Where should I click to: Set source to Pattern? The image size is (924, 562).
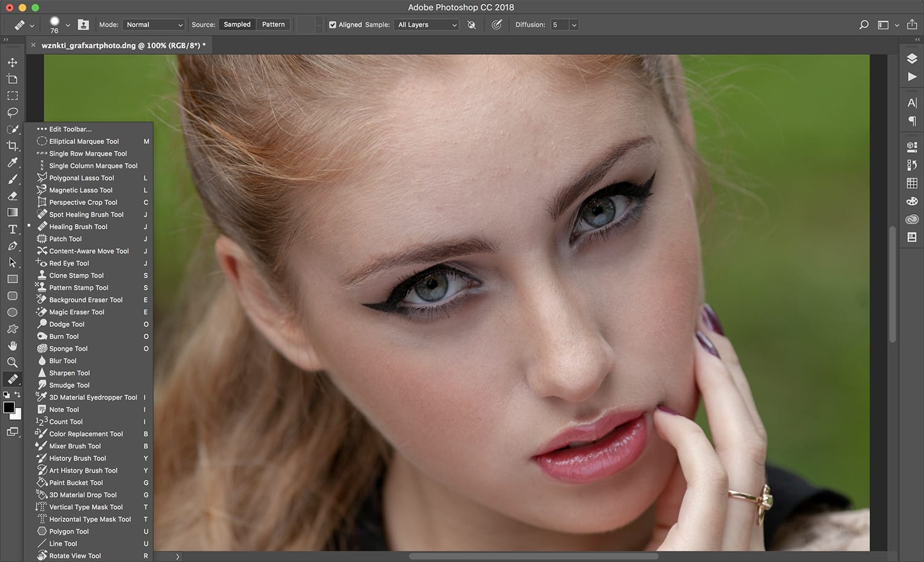pyautogui.click(x=274, y=25)
